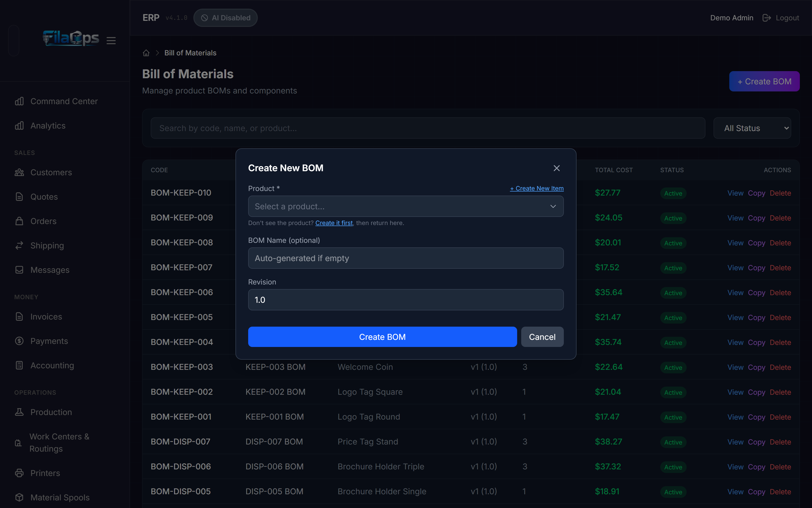
Task: Open Printers page
Action: click(45, 473)
